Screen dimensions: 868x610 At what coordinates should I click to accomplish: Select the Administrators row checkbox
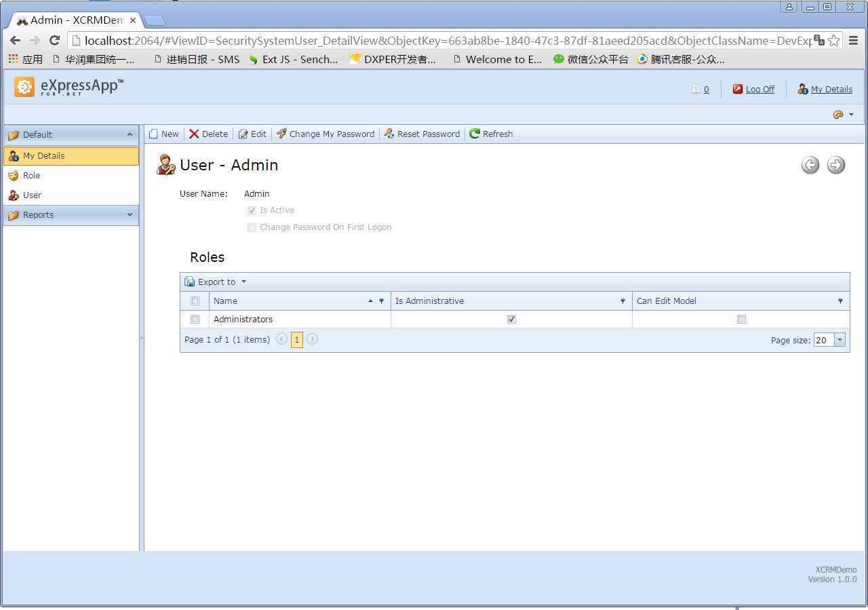195,319
